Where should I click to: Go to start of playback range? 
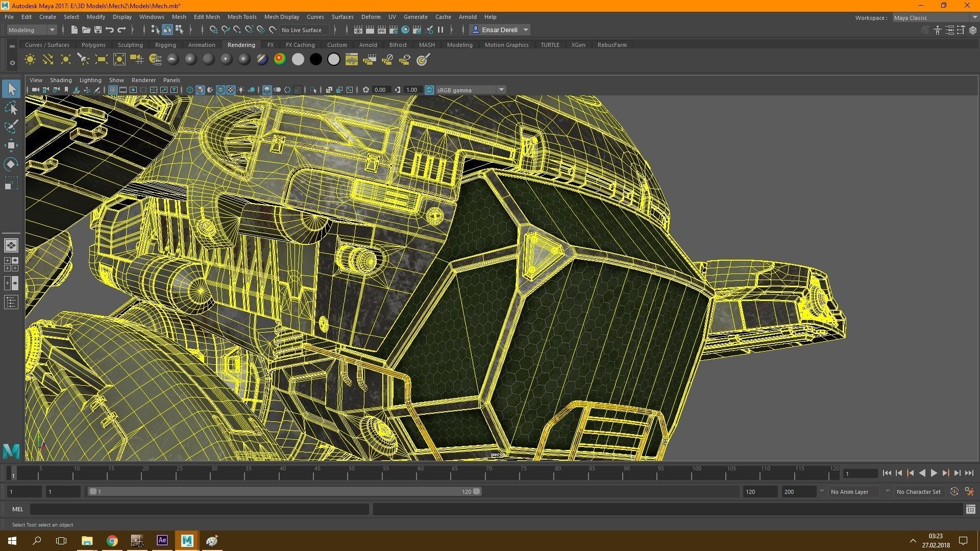(x=887, y=473)
